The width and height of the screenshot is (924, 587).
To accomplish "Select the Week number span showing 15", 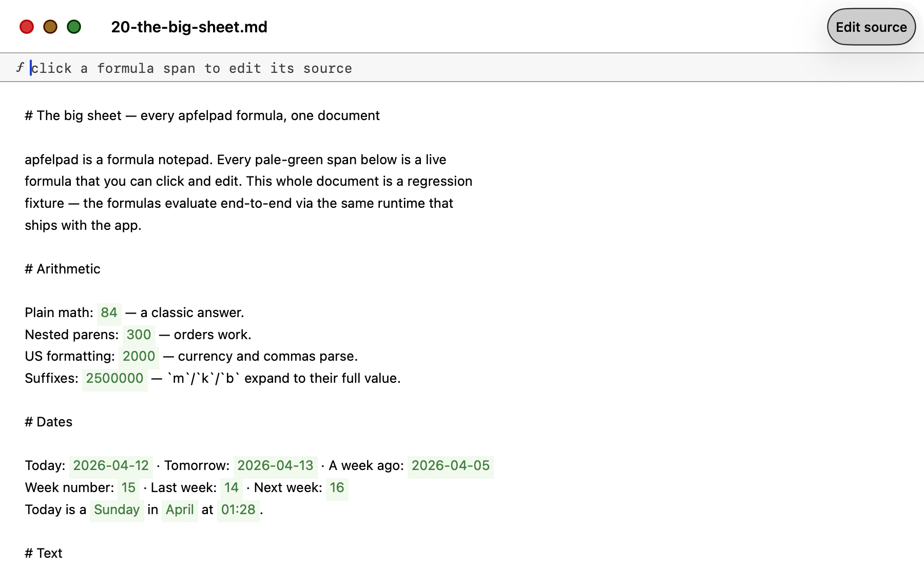I will coord(128,488).
